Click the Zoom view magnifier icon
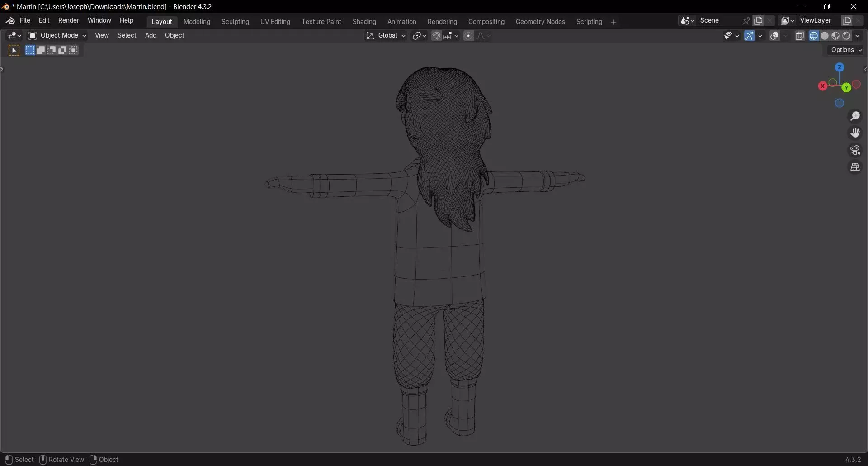 coord(855,116)
